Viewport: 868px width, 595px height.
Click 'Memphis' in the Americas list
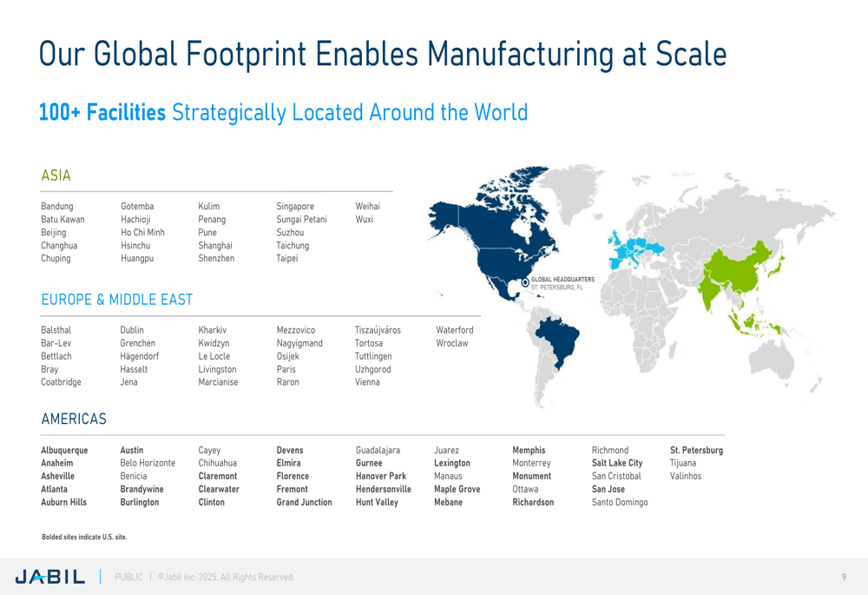[x=529, y=451]
